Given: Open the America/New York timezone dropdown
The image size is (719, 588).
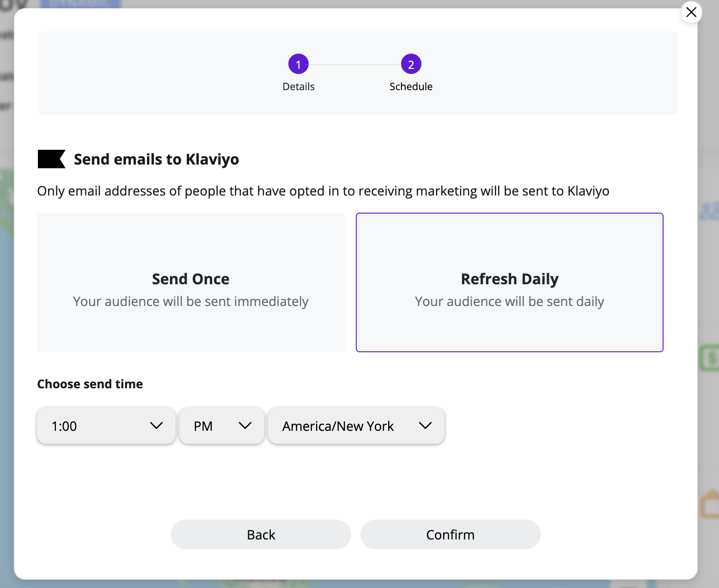Looking at the screenshot, I should [x=356, y=426].
